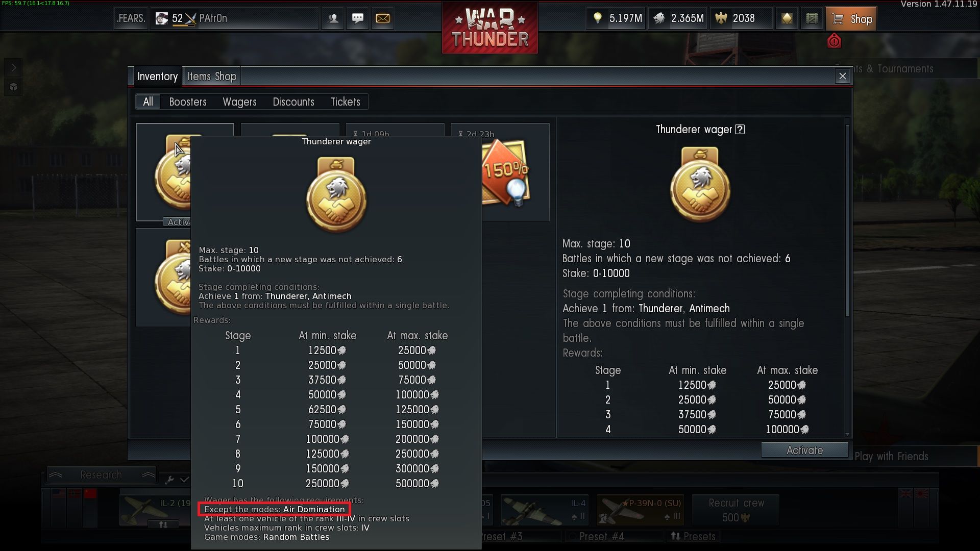Click the cube icon in left sidebar
This screenshot has height=551, width=980.
point(13,87)
